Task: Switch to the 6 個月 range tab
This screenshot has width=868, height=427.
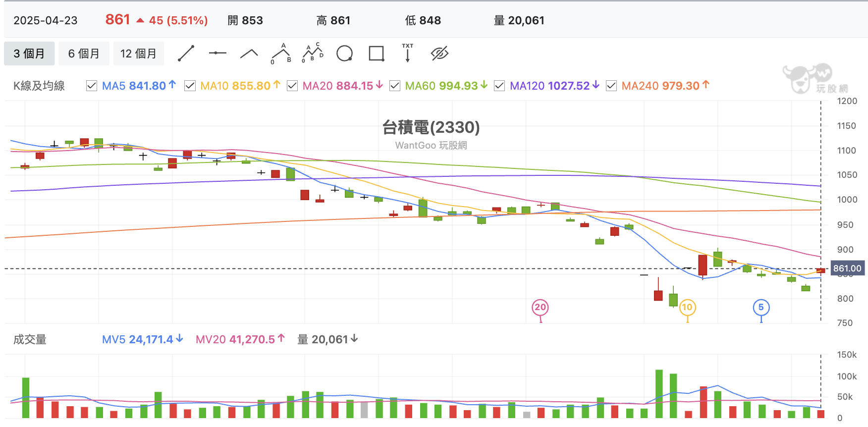Action: coord(84,53)
